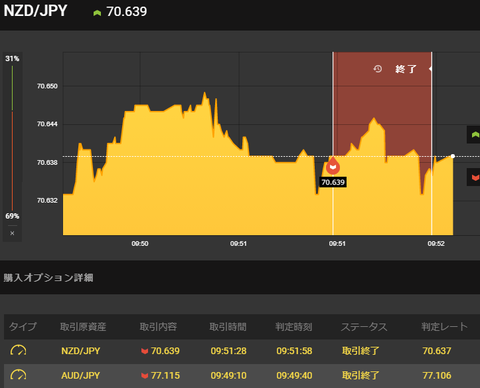
Task: Click the history clock icon beside 終了
Action: 378,69
